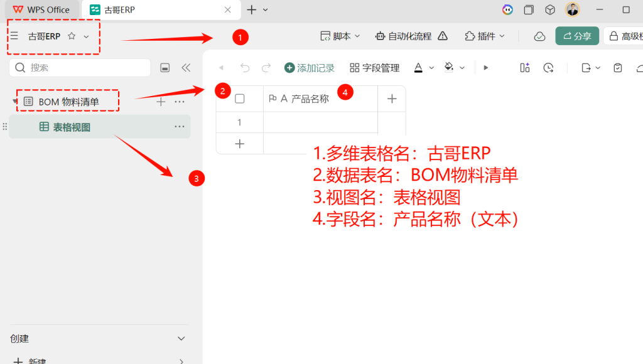Click the 产品名称 column header
The width and height of the screenshot is (643, 364).
coord(320,99)
